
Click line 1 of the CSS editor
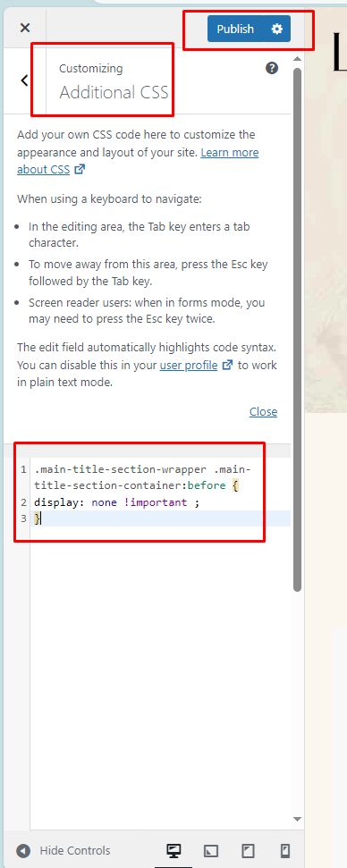tap(144, 477)
